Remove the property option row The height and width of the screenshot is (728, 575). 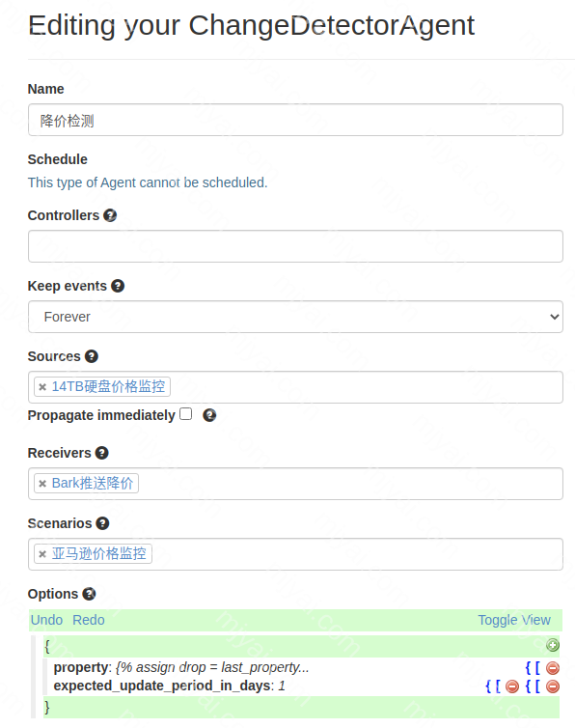pos(552,668)
